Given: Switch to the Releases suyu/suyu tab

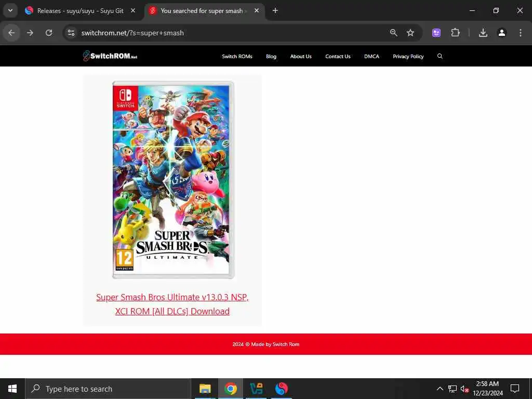Looking at the screenshot, I should (81, 11).
